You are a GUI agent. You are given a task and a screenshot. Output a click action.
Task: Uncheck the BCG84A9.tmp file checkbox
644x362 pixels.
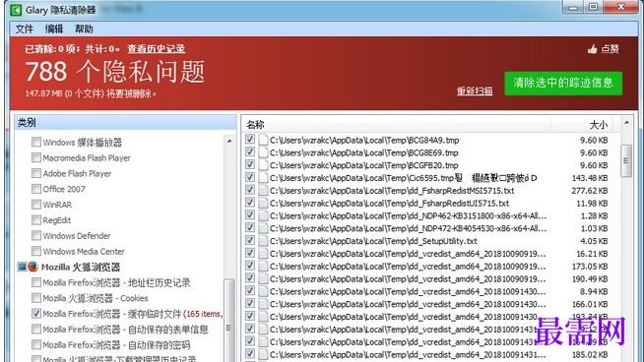click(x=250, y=139)
